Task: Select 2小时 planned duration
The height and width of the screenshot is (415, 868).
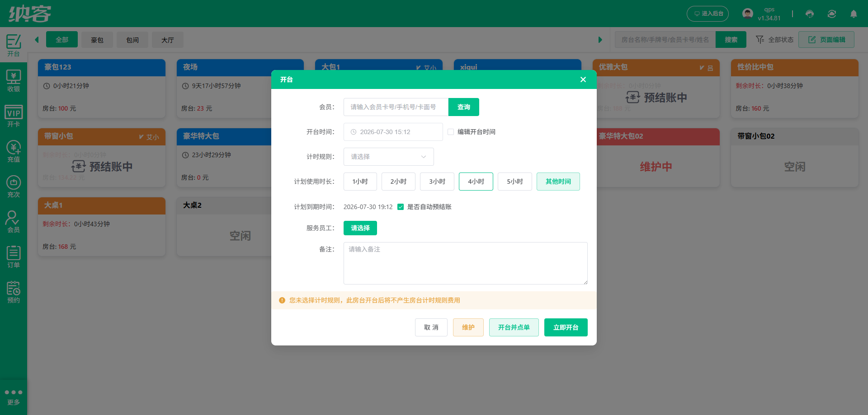Action: click(398, 182)
